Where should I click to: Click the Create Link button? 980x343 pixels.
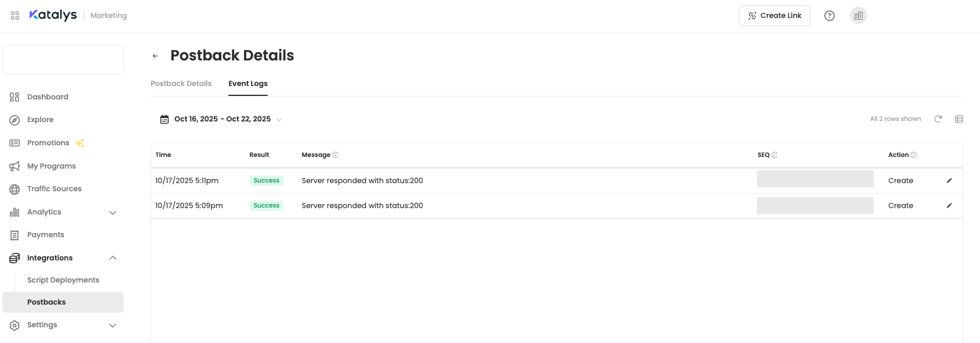[x=774, y=16]
